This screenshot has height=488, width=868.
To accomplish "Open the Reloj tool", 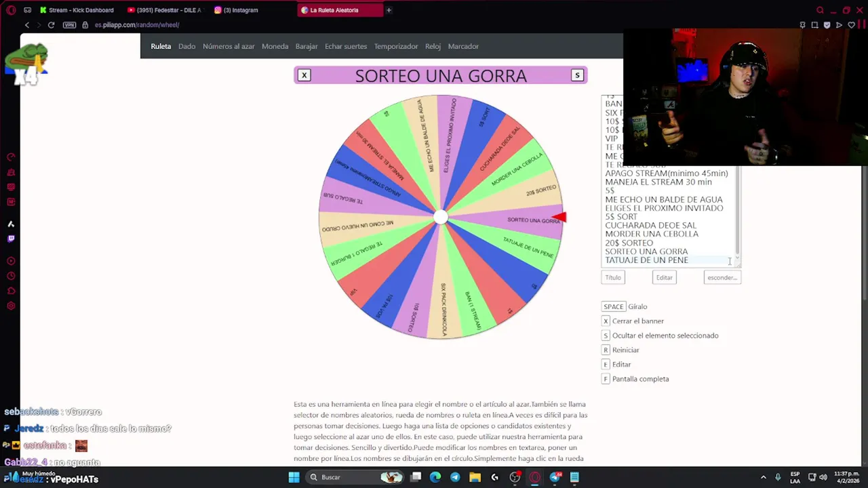I will pyautogui.click(x=433, y=46).
